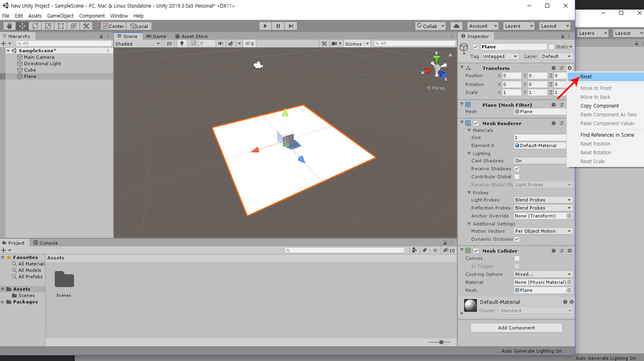Toggle Center pivot mode button
This screenshot has width=644, height=361.
[114, 26]
